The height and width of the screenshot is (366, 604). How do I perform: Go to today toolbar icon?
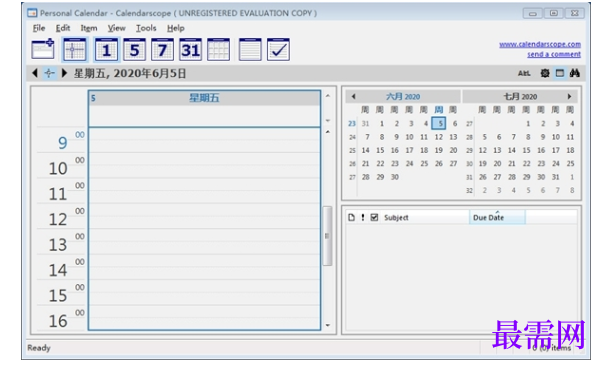75,50
